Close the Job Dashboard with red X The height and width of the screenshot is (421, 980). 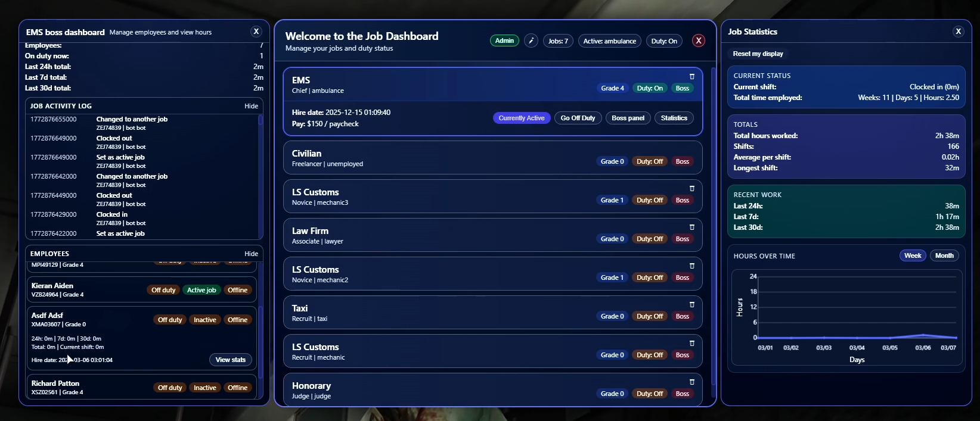(x=699, y=40)
